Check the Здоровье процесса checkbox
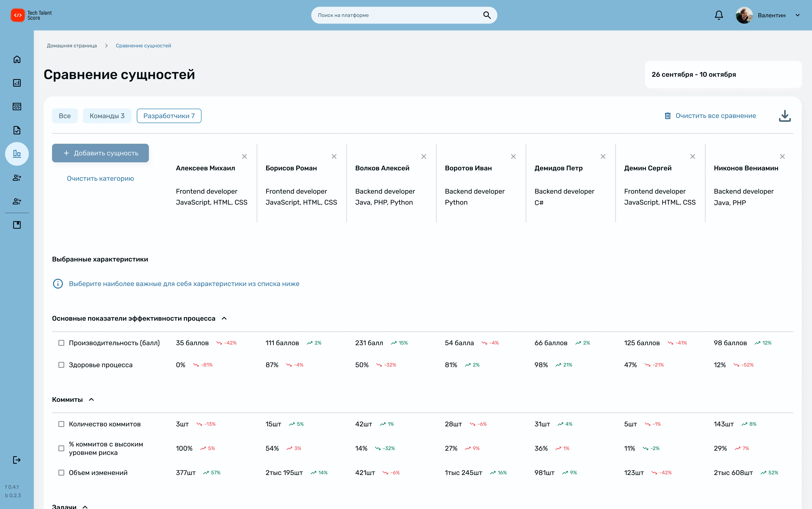Screen dimensions: 812x509 point(61,365)
